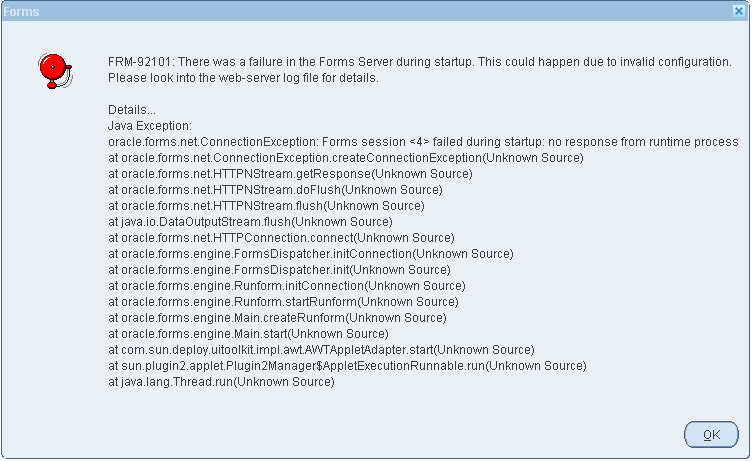Select the HTTPNStream.doFlush stack line
The width and height of the screenshot is (752, 461).
click(x=275, y=190)
